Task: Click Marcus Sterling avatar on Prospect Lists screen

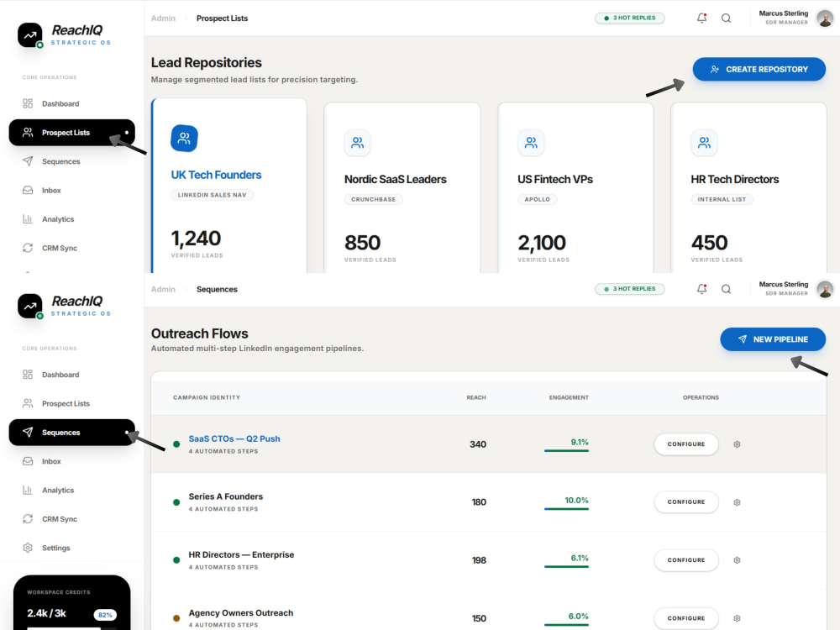Action: coord(825,18)
